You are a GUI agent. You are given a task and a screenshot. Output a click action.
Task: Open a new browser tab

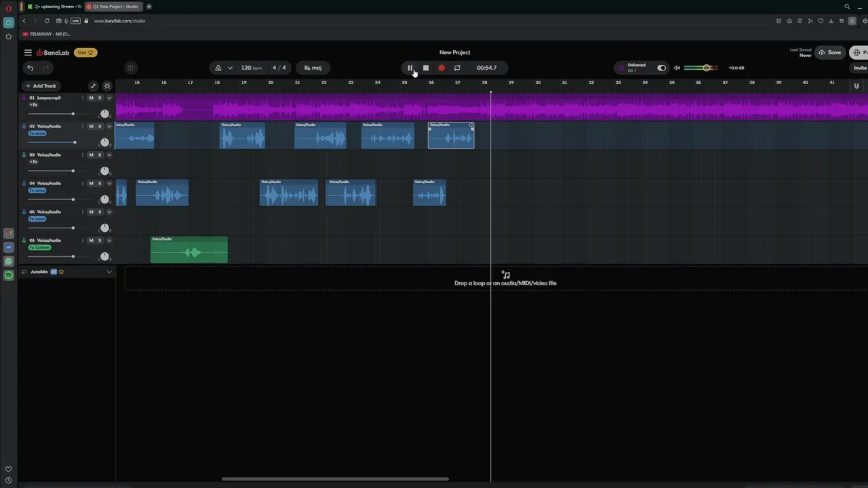pos(149,7)
